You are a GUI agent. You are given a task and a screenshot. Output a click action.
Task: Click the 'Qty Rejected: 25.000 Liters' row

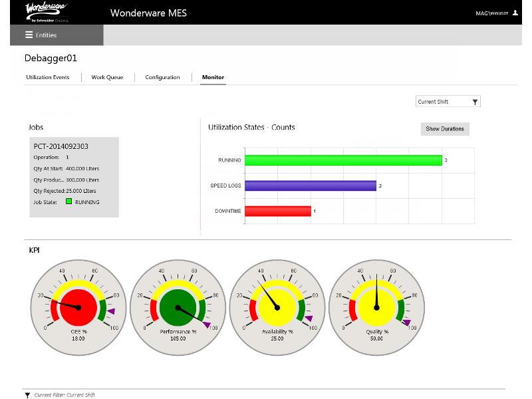pos(65,191)
